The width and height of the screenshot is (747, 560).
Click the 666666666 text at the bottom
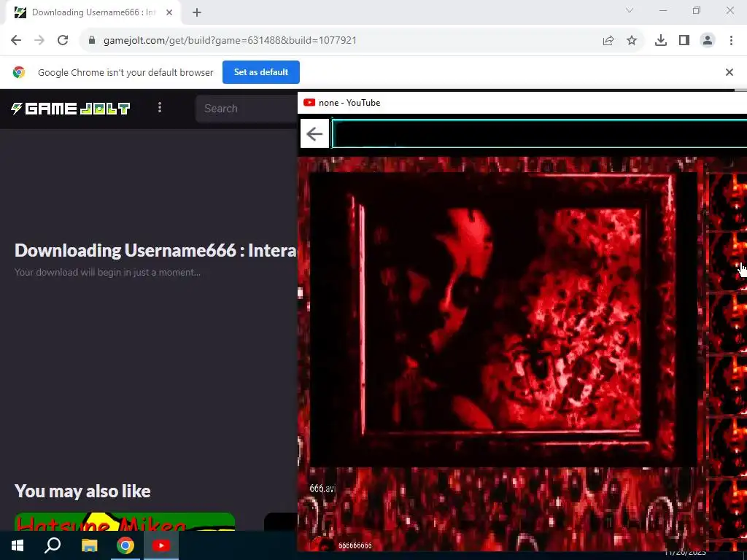tap(355, 545)
